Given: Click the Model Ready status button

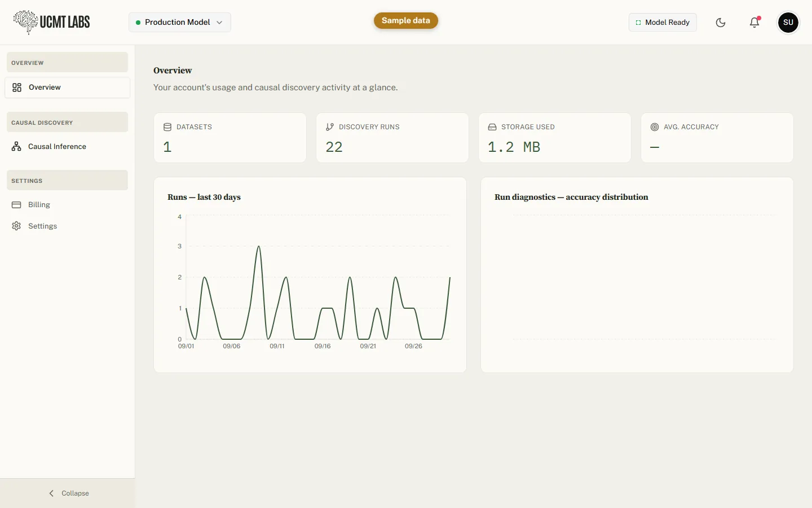Looking at the screenshot, I should coord(663,23).
